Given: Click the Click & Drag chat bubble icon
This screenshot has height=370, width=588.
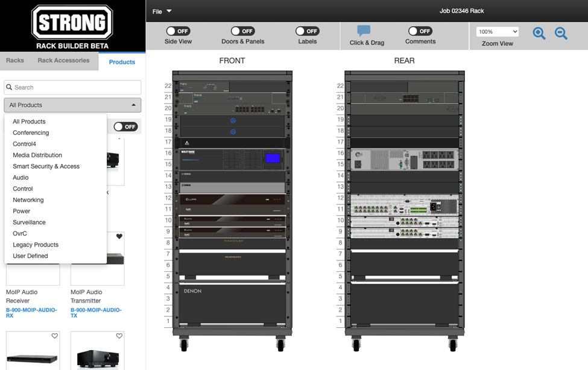Looking at the screenshot, I should tap(364, 31).
